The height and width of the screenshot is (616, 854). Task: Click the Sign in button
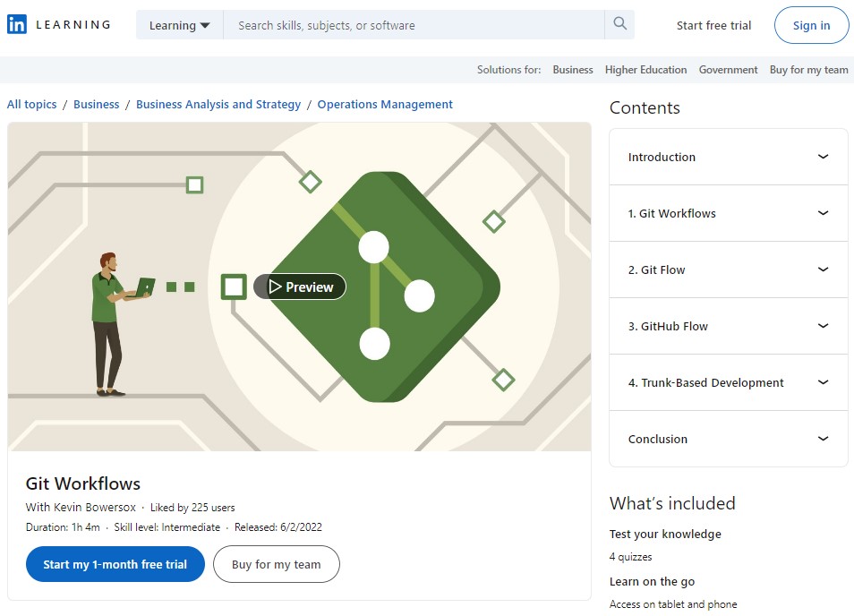812,25
